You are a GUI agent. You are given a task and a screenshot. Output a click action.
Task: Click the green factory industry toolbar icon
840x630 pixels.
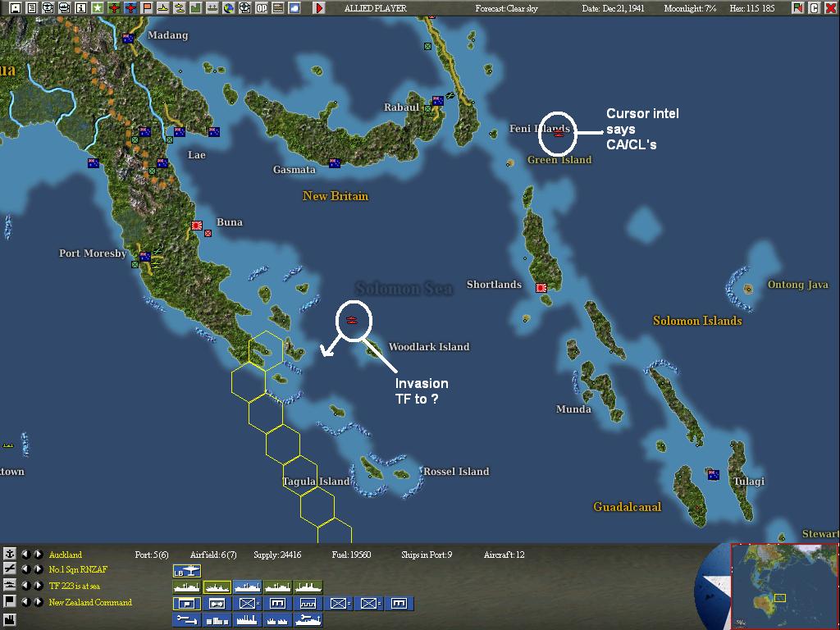pyautogui.click(x=195, y=8)
